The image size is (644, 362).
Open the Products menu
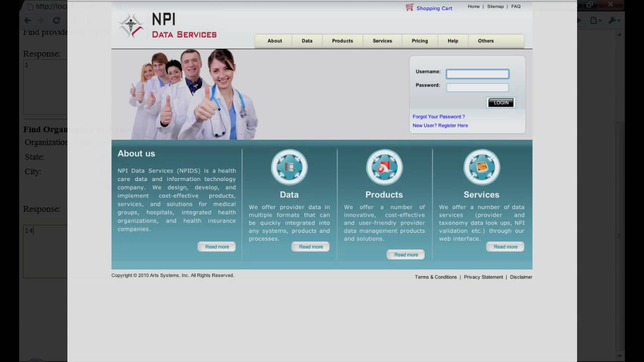(x=343, y=41)
